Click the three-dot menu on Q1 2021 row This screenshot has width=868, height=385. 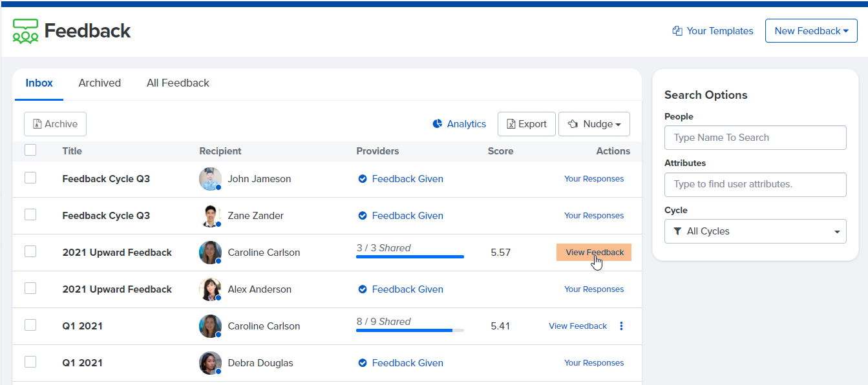[x=621, y=326]
